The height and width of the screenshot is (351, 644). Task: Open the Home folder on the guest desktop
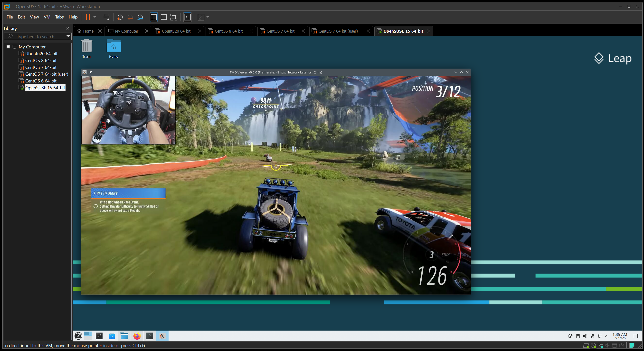point(114,49)
